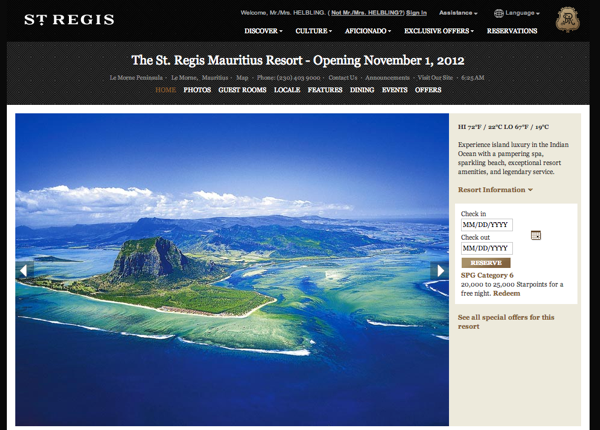Select the Home tab
This screenshot has width=600, height=430.
click(165, 90)
